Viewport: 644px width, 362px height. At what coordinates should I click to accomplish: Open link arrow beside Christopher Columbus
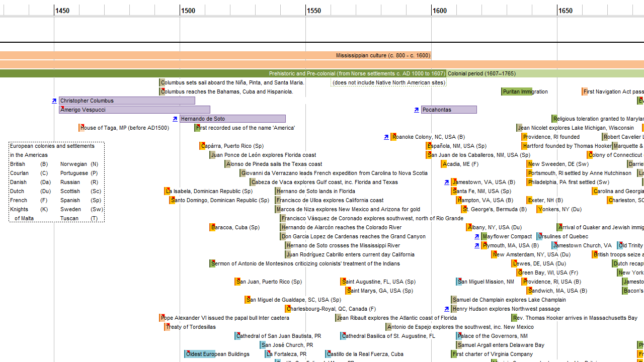coord(54,101)
